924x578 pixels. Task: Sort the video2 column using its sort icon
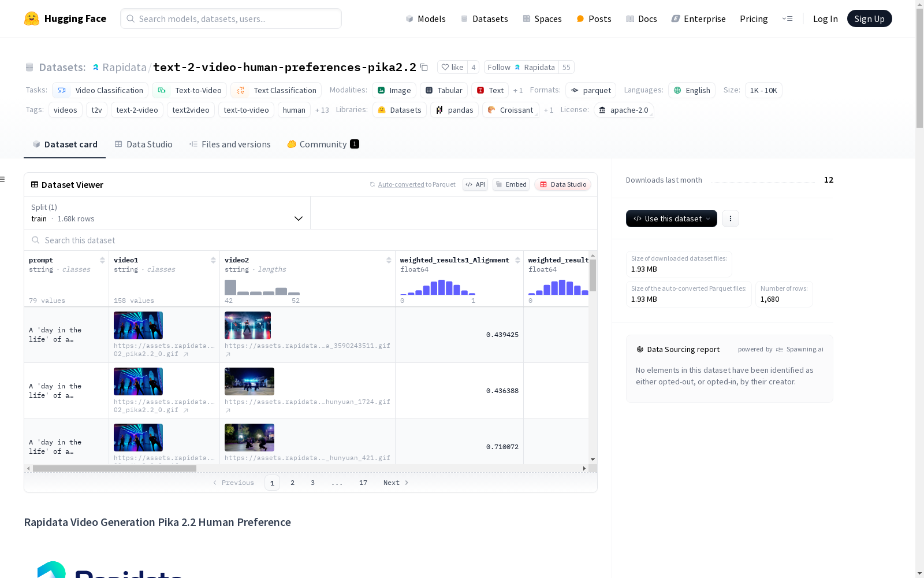(389, 260)
